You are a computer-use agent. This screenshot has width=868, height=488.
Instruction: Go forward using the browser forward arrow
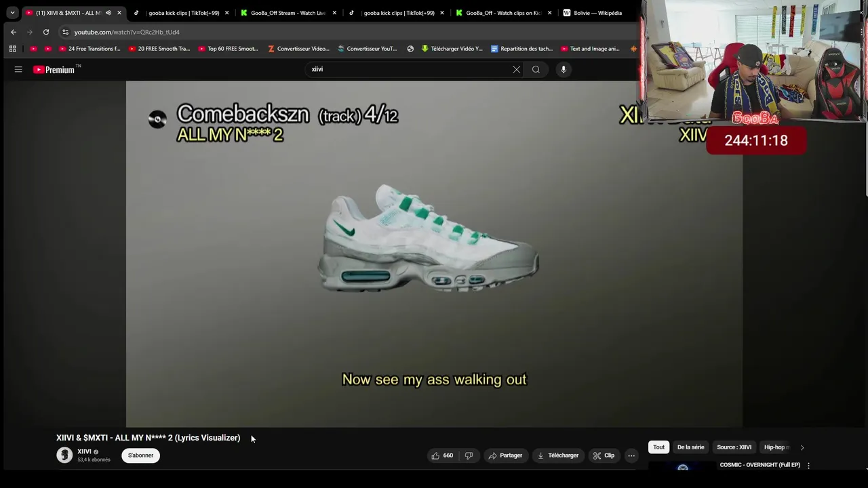tap(30, 32)
